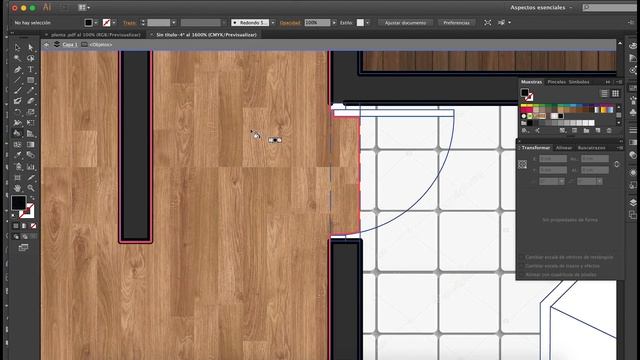Switch Muestras panel to list view

604,93
